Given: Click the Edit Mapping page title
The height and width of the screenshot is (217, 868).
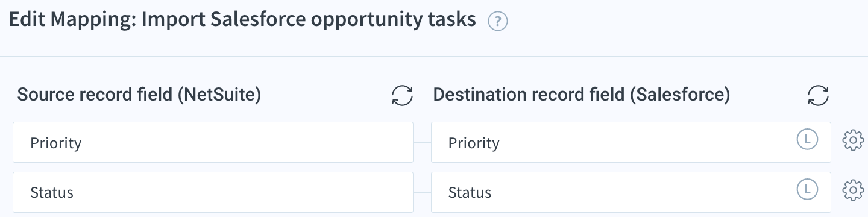Looking at the screenshot, I should pyautogui.click(x=242, y=20).
